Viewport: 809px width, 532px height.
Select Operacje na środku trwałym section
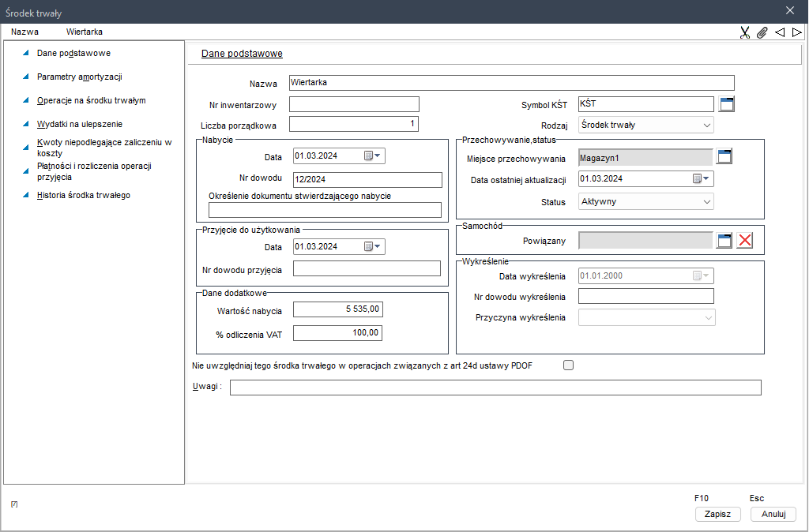(x=92, y=100)
